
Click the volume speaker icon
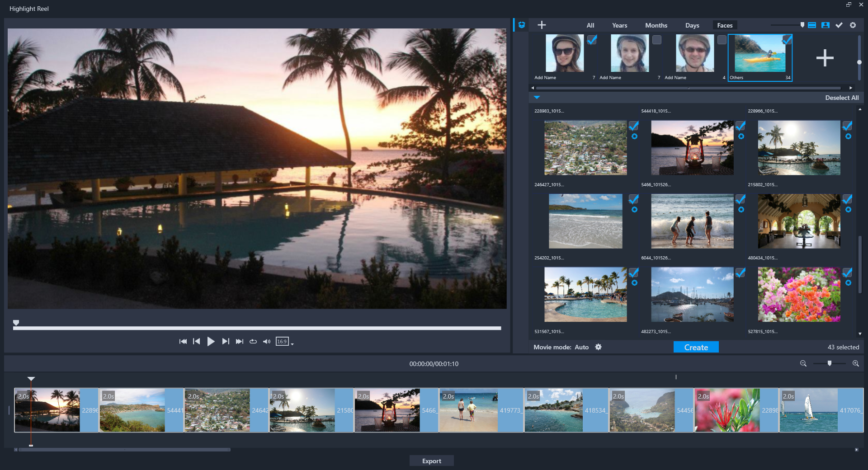[x=267, y=342]
